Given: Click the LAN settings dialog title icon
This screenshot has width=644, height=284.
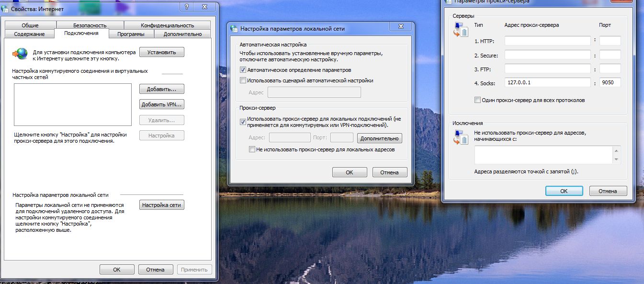Looking at the screenshot, I should click(x=235, y=29).
